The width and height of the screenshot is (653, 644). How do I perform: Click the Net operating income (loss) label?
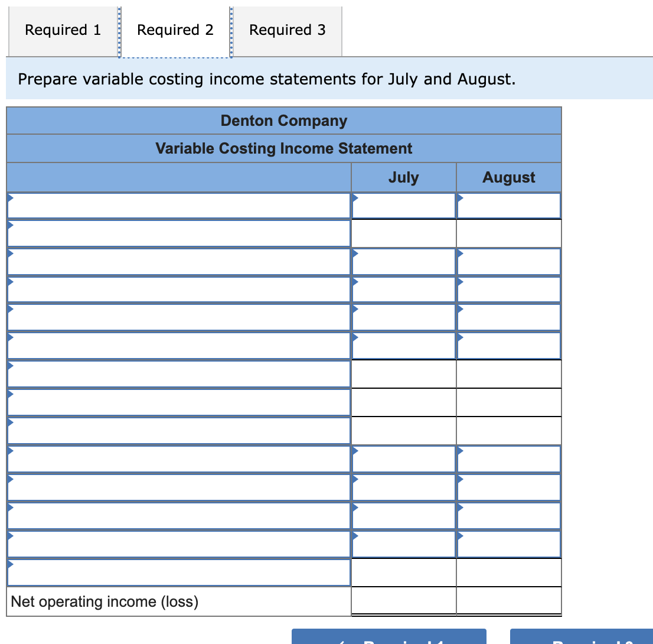105,601
